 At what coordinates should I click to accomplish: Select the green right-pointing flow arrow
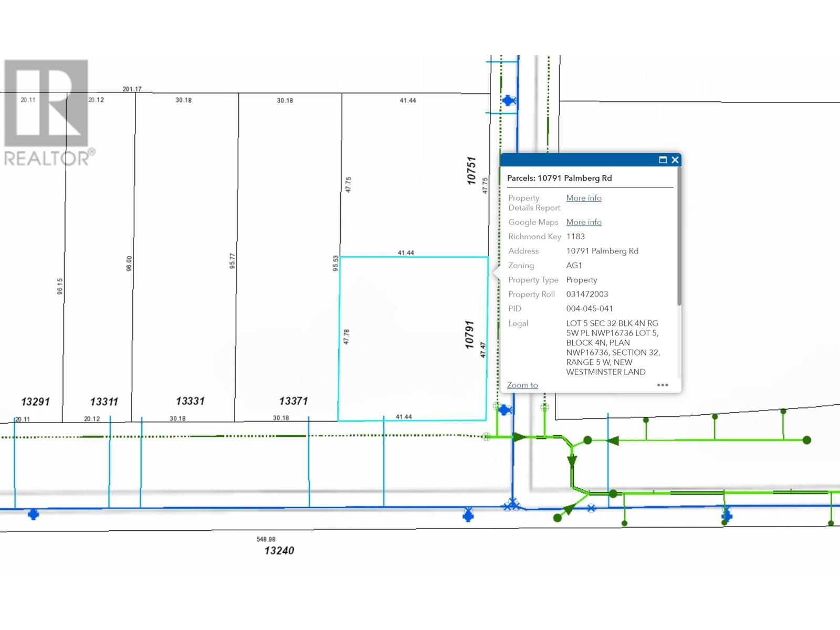(x=519, y=437)
